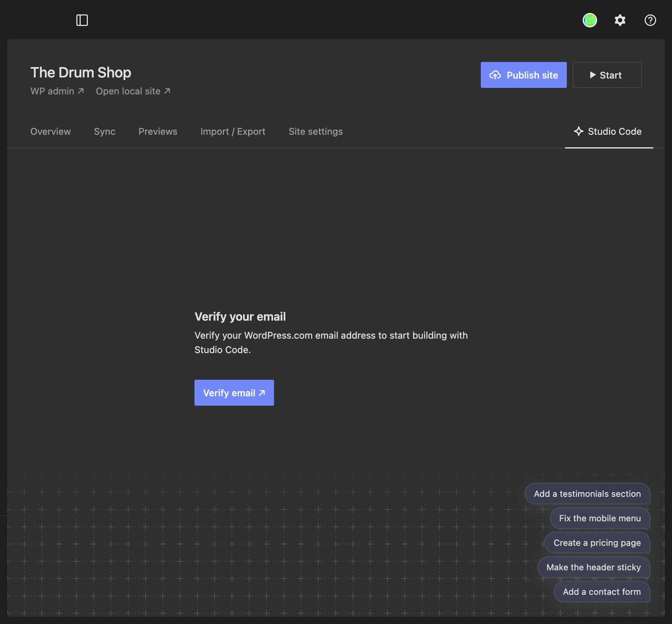Open the WP admin link

click(57, 91)
